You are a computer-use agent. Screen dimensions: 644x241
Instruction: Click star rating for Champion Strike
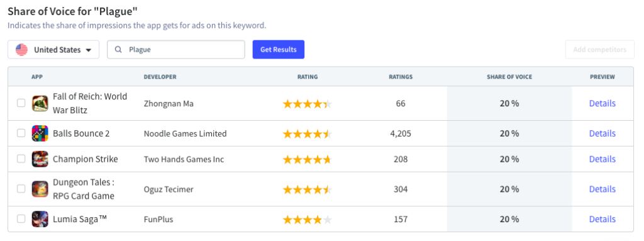(307, 160)
